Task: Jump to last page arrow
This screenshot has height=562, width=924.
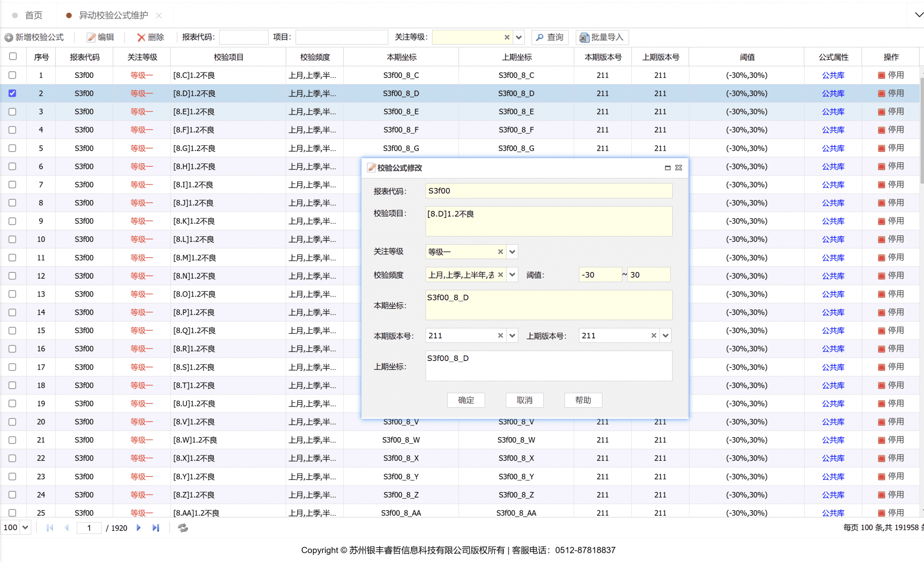Action: (x=156, y=528)
